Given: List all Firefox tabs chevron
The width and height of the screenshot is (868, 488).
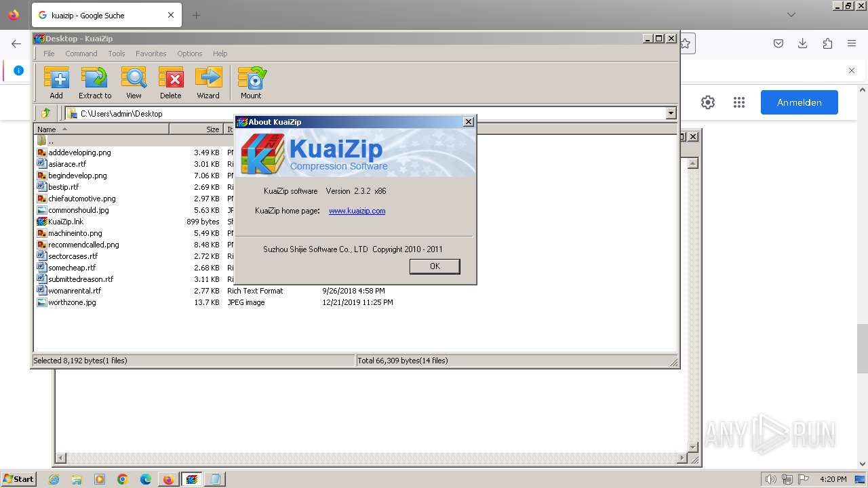Looking at the screenshot, I should coord(791,15).
